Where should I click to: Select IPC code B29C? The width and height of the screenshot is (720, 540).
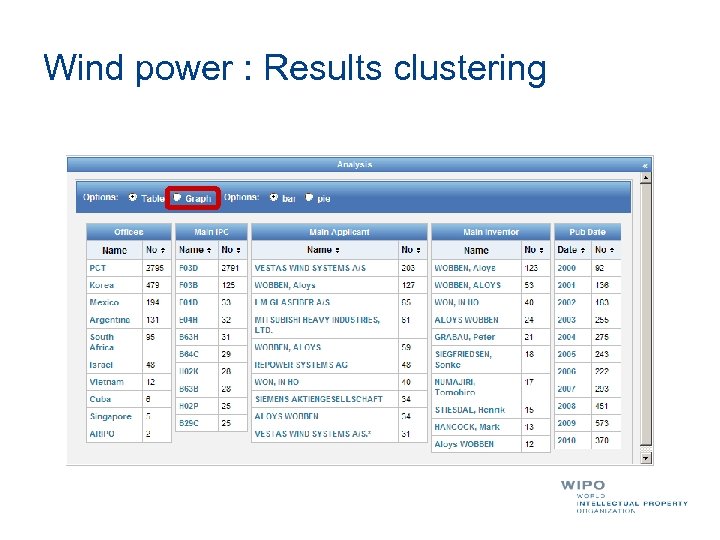tap(189, 423)
